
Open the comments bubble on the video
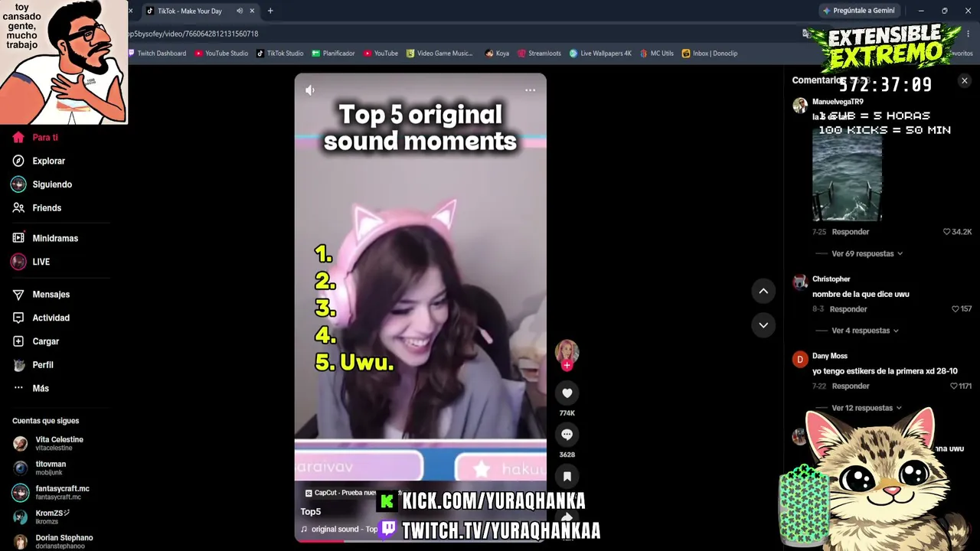click(x=567, y=435)
